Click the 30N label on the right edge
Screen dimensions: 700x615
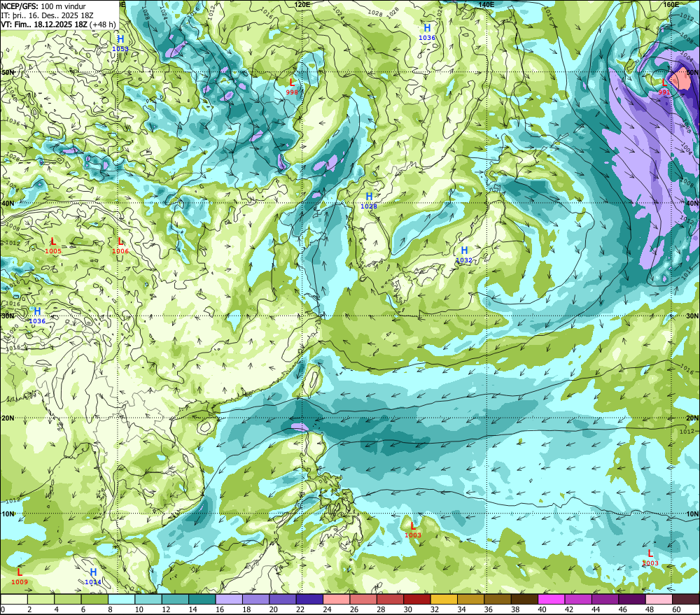(x=692, y=316)
